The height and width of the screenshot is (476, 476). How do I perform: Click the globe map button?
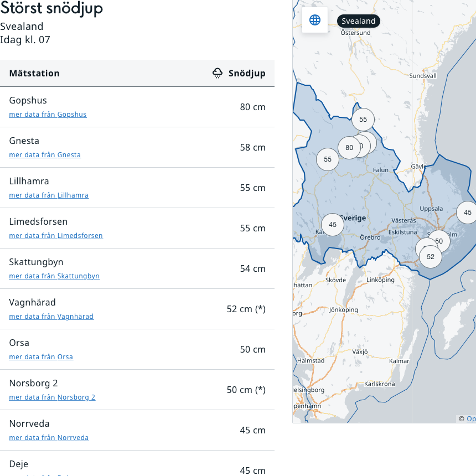pyautogui.click(x=315, y=20)
